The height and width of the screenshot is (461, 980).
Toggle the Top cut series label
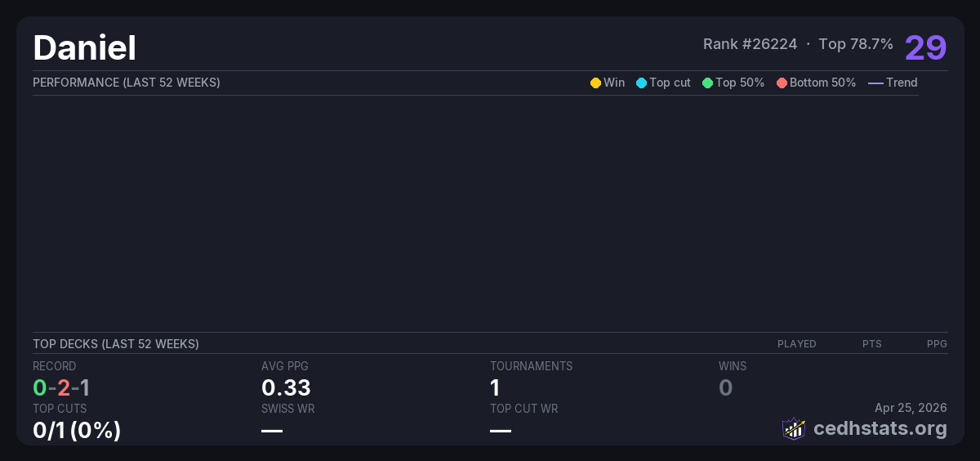click(x=670, y=83)
